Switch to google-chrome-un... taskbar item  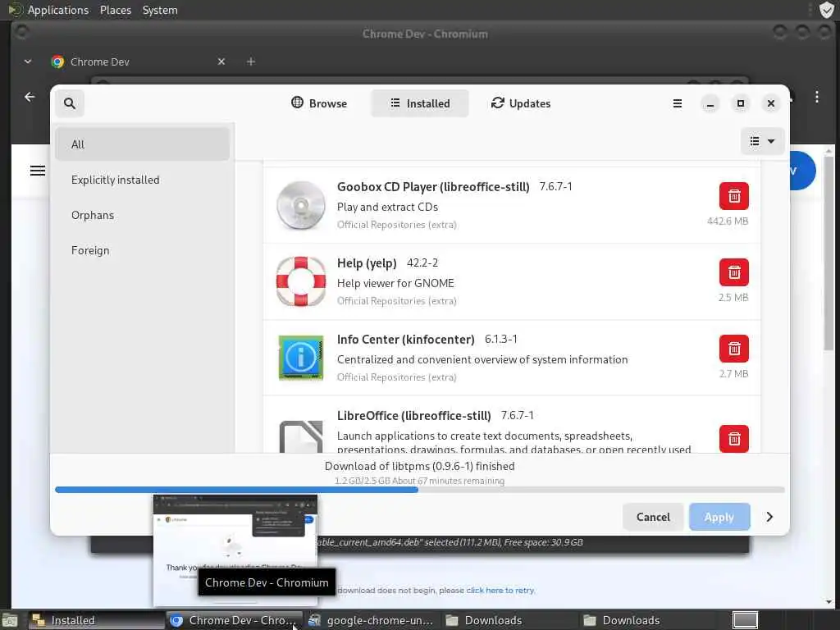(x=372, y=620)
